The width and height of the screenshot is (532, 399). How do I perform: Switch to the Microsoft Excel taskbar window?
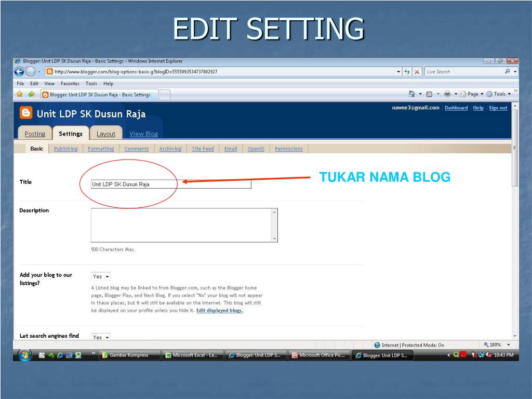pos(192,355)
